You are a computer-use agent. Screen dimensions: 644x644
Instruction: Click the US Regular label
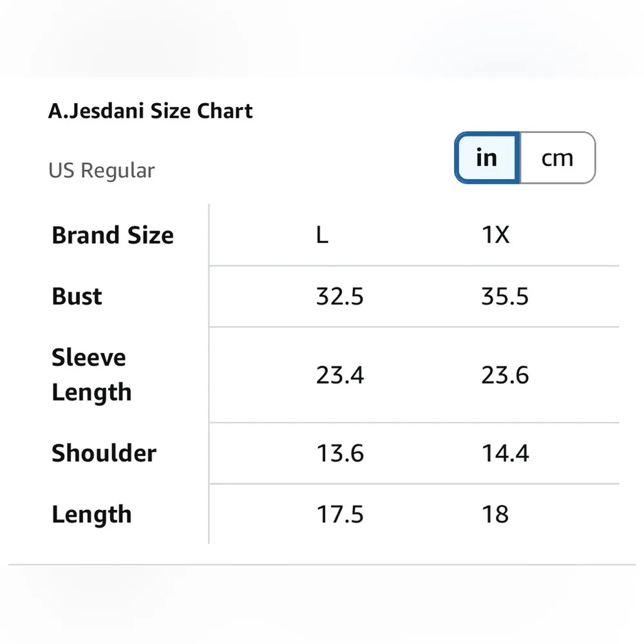coord(102,171)
